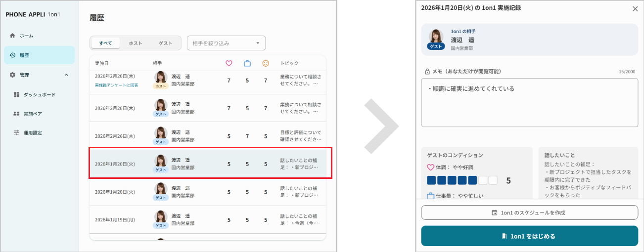This screenshot has width=644, height=252.
Task: Click the smiley face column icon
Action: tap(266, 63)
